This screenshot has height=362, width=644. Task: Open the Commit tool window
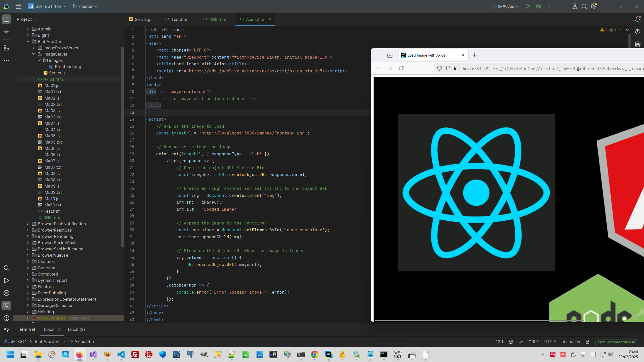7,32
